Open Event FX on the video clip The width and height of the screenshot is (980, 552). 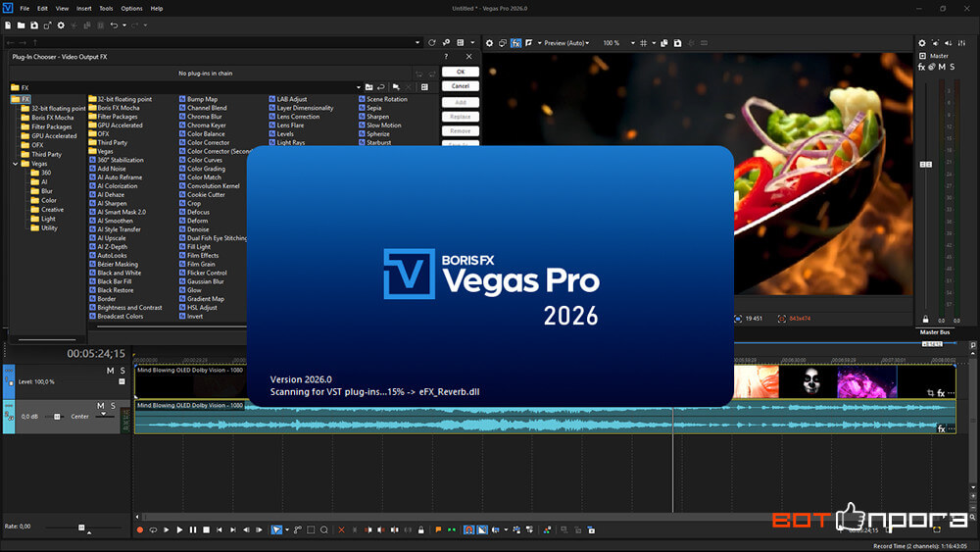coord(941,393)
